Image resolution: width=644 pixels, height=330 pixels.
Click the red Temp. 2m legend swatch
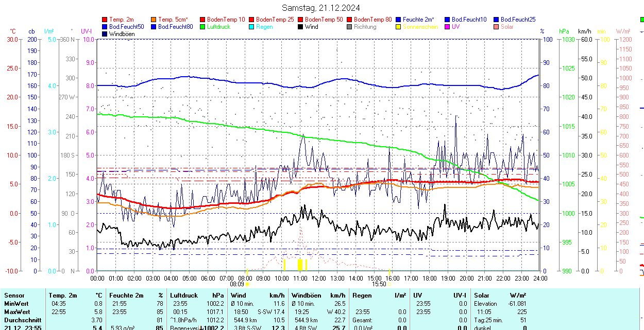pyautogui.click(x=105, y=20)
